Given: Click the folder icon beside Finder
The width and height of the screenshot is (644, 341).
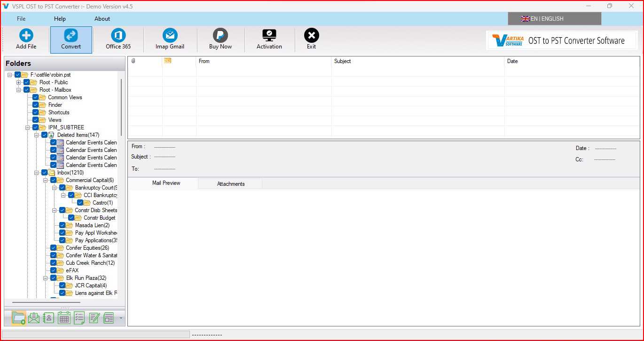Looking at the screenshot, I should pos(42,105).
